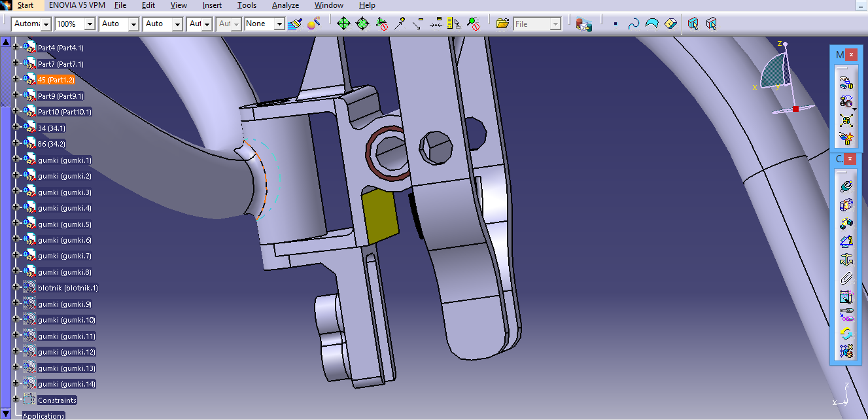The image size is (868, 420).
Task: Select the Coincidence Constraint icon
Action: 846,186
